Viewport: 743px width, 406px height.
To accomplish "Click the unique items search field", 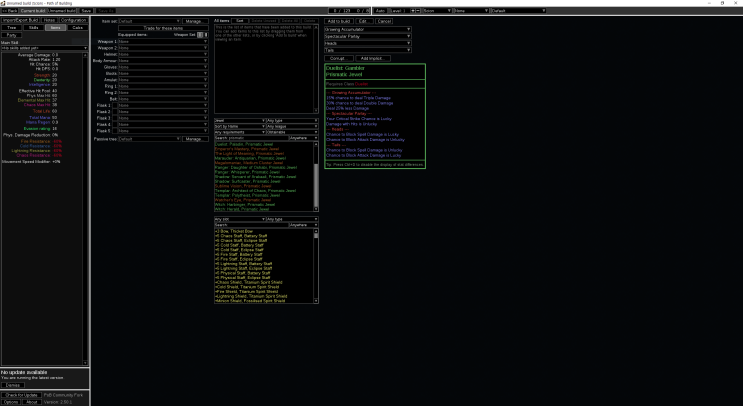I will click(x=251, y=138).
